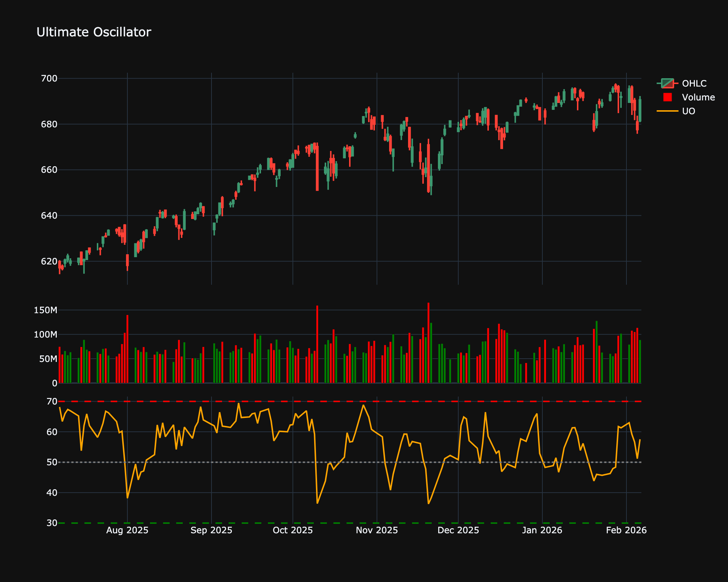Click the red Volume legend square
This screenshot has width=728, height=582.
pos(668,97)
